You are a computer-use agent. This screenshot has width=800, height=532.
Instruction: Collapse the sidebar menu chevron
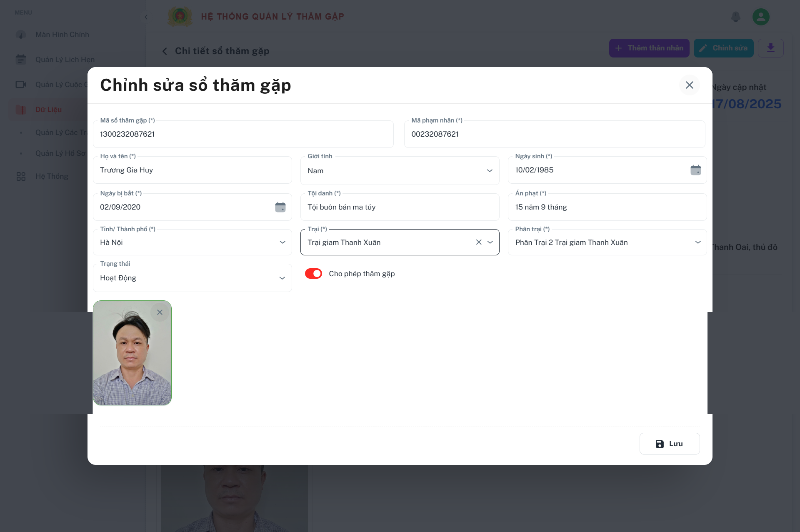click(x=146, y=17)
